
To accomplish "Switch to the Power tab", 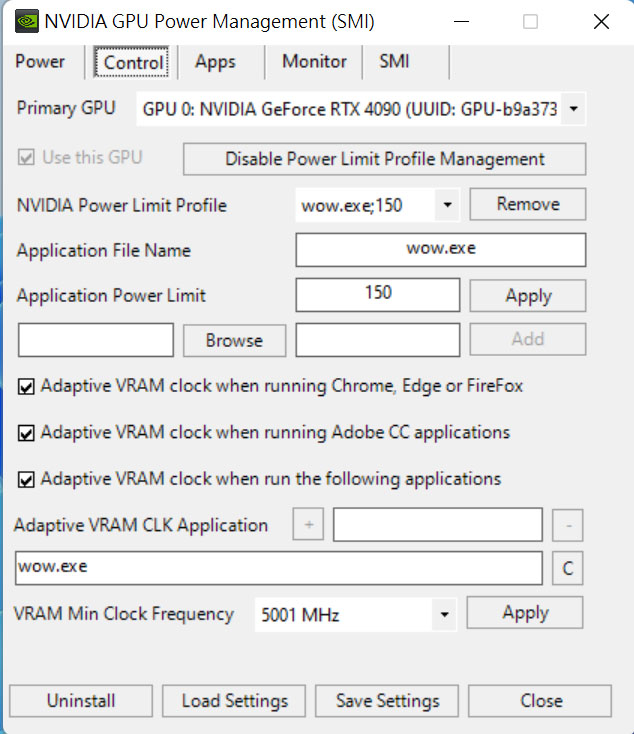I will (x=40, y=62).
